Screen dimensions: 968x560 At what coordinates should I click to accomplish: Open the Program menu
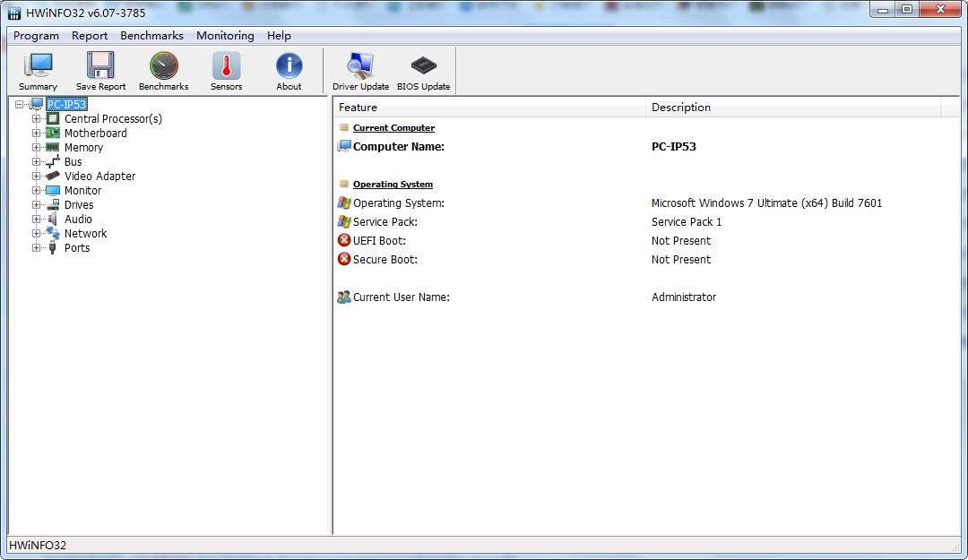(x=37, y=36)
